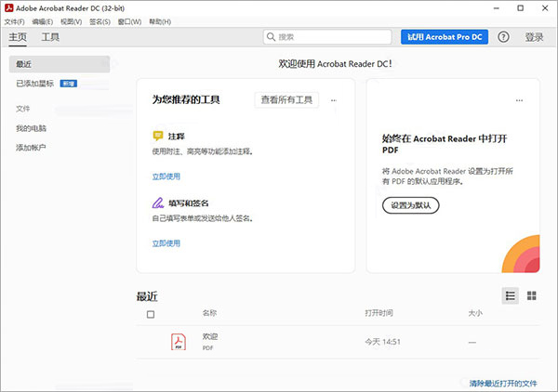Viewport: 558px width, 392px height.
Task: Switch to the 工具 tab
Action: point(50,37)
